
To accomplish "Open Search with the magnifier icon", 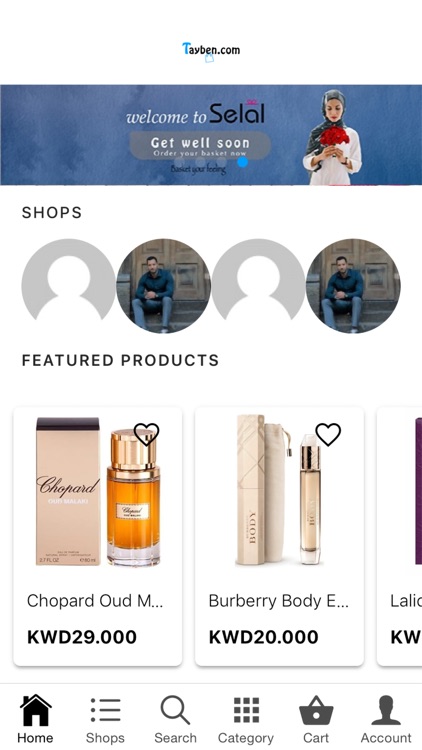I will point(175,710).
